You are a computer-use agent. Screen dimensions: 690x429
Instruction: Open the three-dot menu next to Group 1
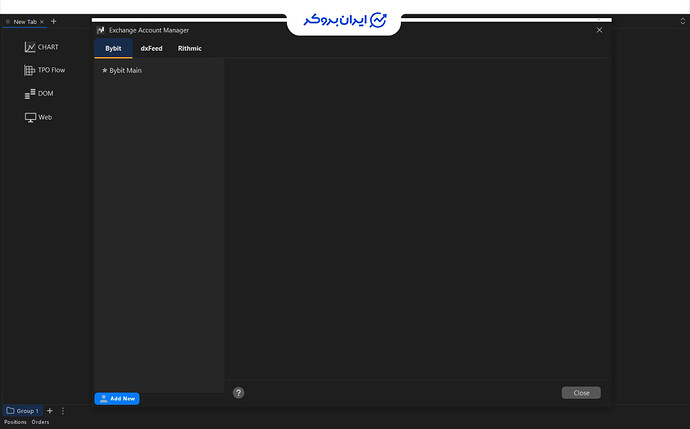pos(62,411)
